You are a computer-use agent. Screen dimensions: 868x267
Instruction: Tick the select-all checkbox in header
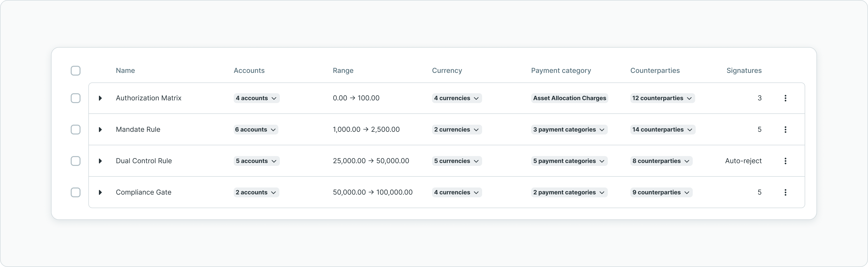tap(75, 71)
